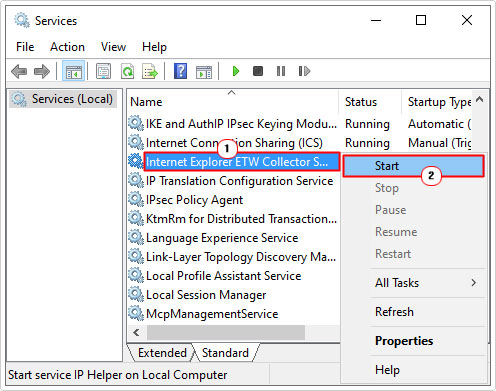Click gear icon beside IP Translation Configuration Service

[136, 180]
